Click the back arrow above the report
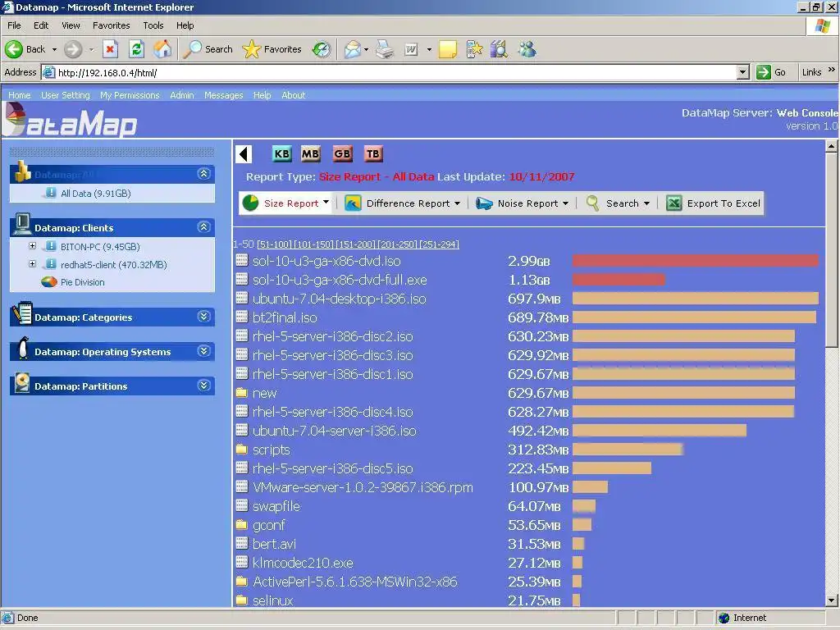The image size is (840, 630). (244, 153)
